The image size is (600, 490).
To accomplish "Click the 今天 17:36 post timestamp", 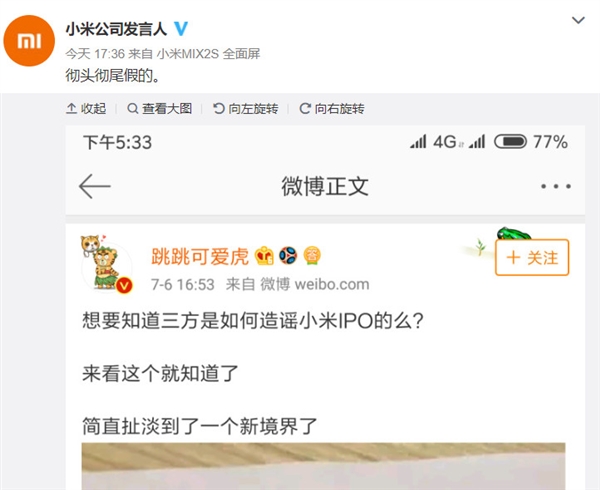I will [x=95, y=54].
